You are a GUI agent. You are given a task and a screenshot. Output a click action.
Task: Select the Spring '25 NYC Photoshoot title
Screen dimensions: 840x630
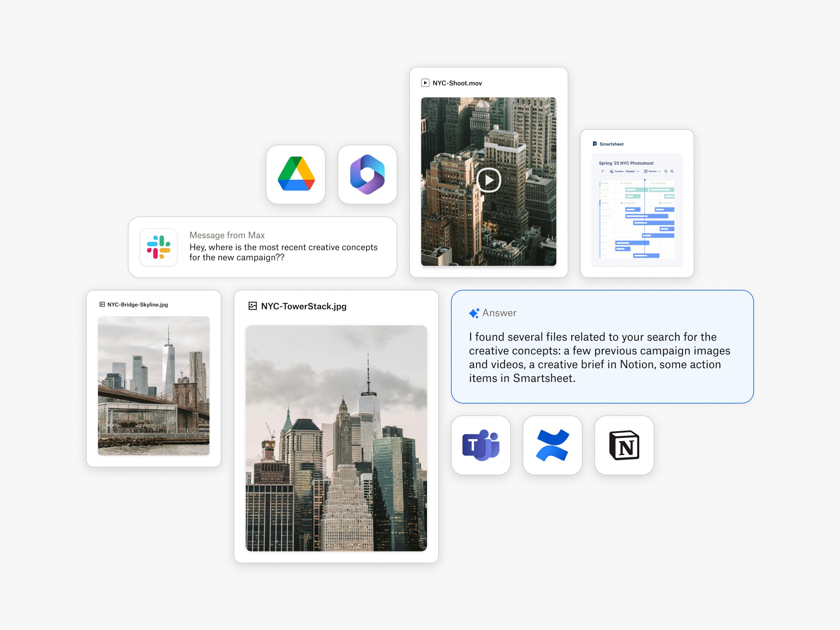(x=626, y=163)
